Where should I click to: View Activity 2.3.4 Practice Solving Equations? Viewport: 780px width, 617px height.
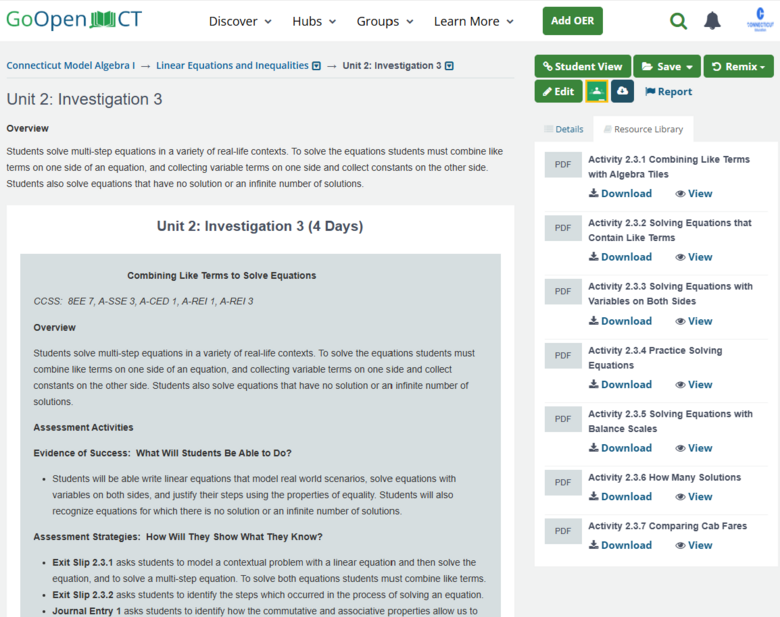click(693, 385)
